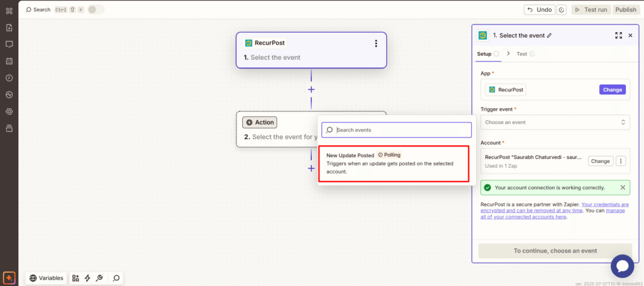Click the purple Change app button
Image resolution: width=644 pixels, height=286 pixels.
(612, 89)
